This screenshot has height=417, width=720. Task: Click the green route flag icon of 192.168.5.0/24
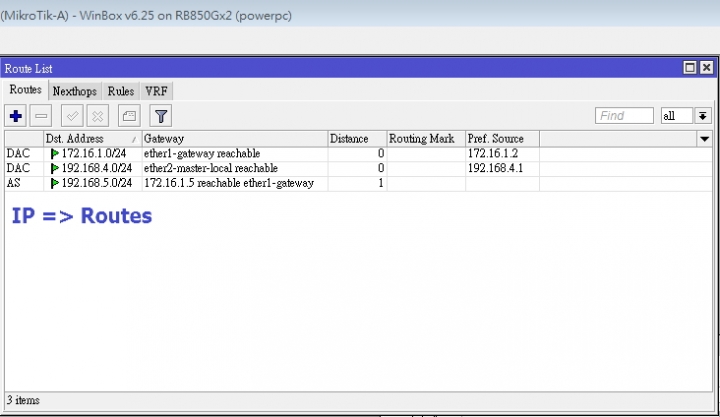55,183
